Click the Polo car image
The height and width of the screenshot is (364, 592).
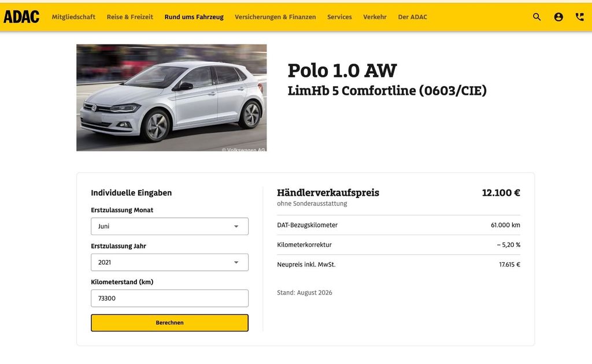pos(171,98)
